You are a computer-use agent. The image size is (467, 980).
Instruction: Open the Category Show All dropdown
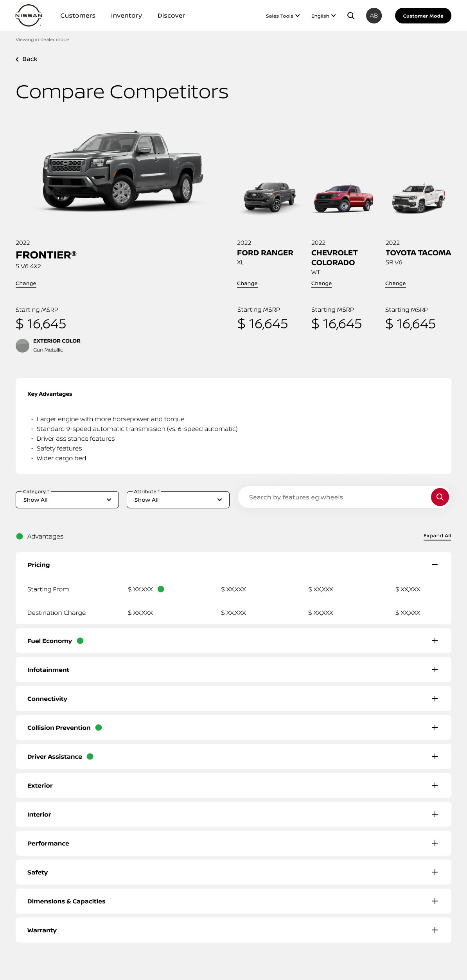point(67,500)
